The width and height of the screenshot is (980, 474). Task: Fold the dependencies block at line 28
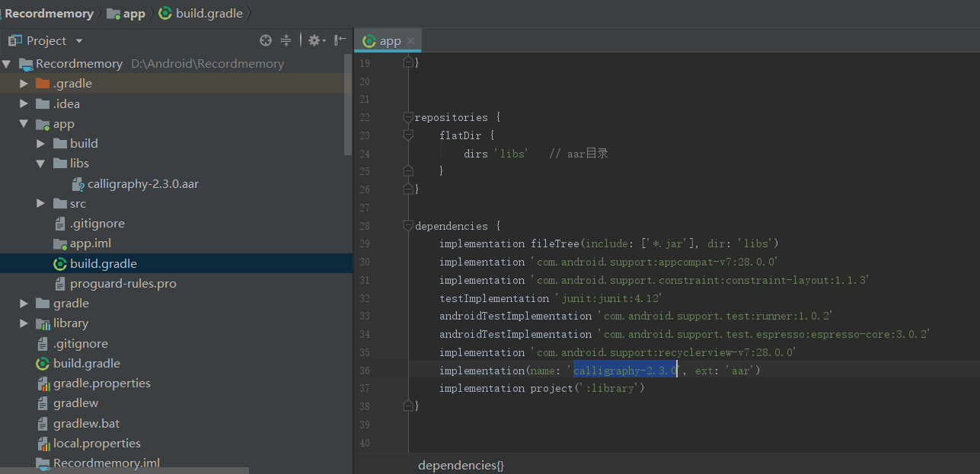(x=408, y=226)
